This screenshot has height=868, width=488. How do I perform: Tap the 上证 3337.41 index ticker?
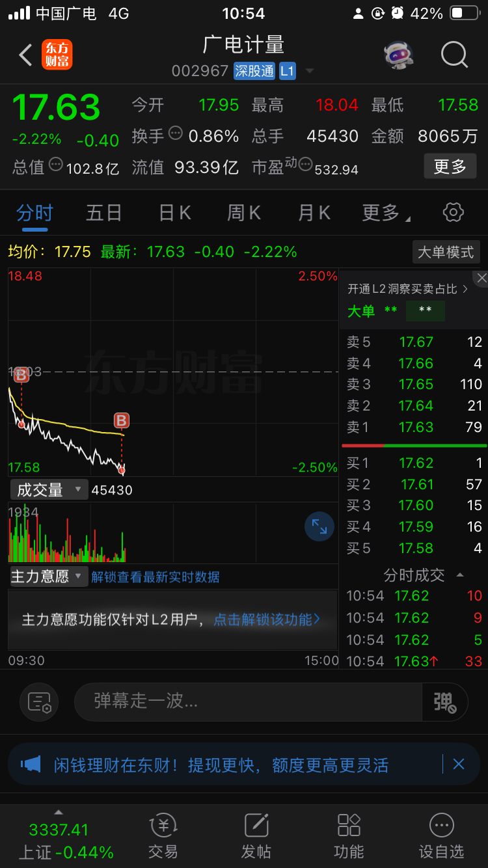click(x=65, y=841)
